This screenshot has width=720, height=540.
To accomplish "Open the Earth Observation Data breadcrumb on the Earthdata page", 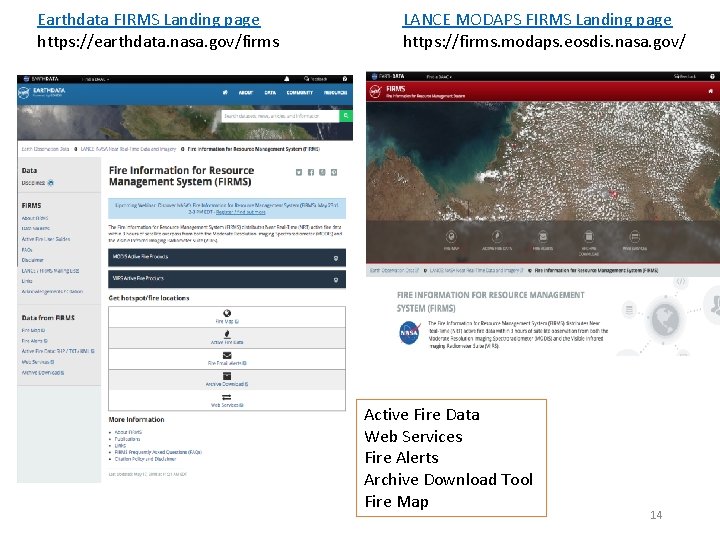I will point(45,149).
